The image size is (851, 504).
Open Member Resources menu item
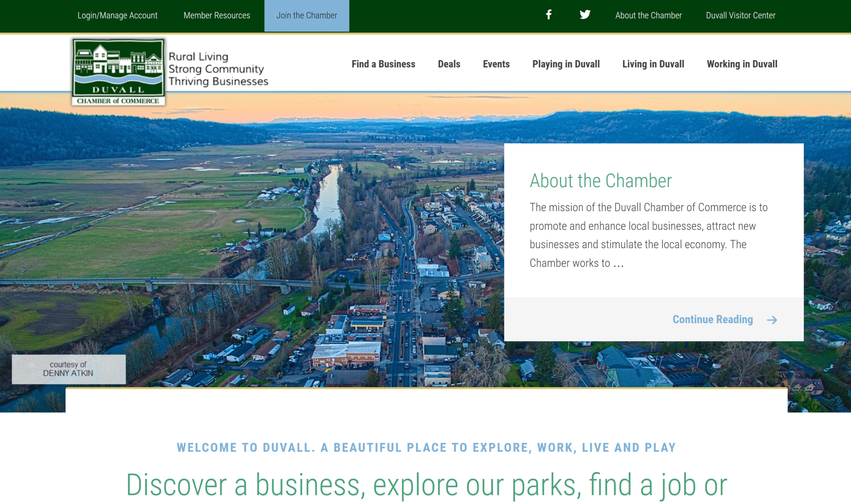coord(217,16)
